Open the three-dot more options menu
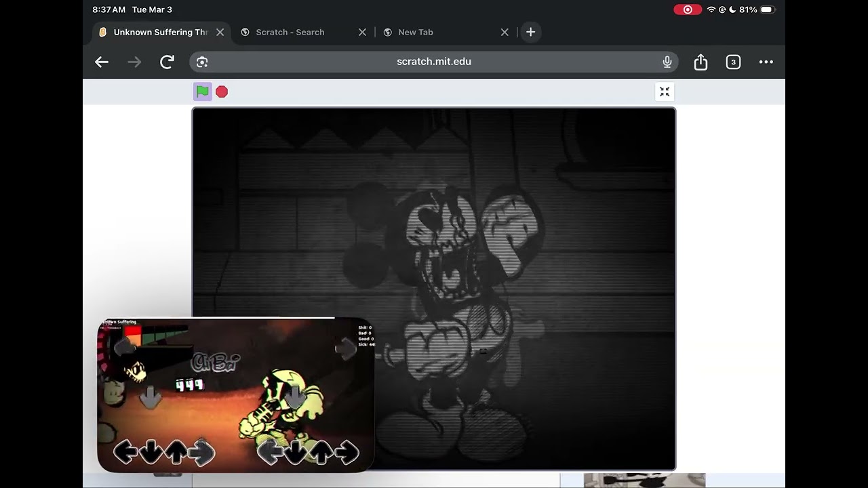 point(766,62)
